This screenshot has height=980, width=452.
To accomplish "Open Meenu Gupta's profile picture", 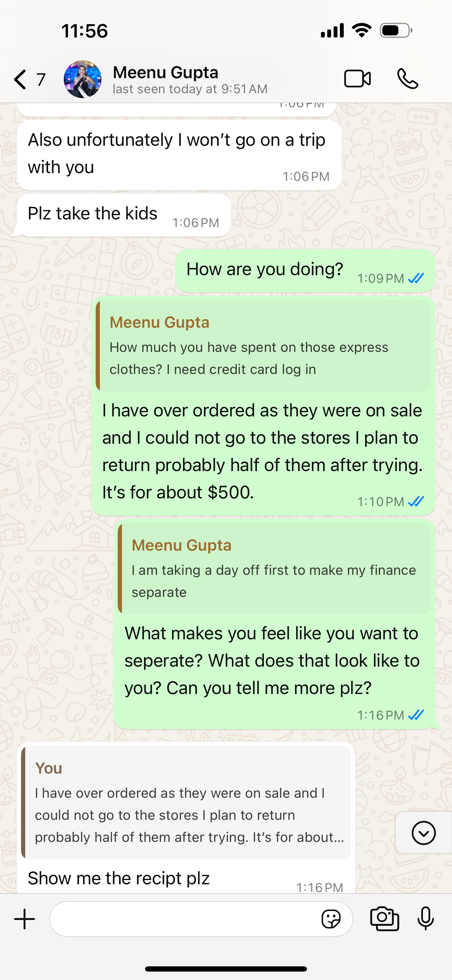I will [83, 79].
